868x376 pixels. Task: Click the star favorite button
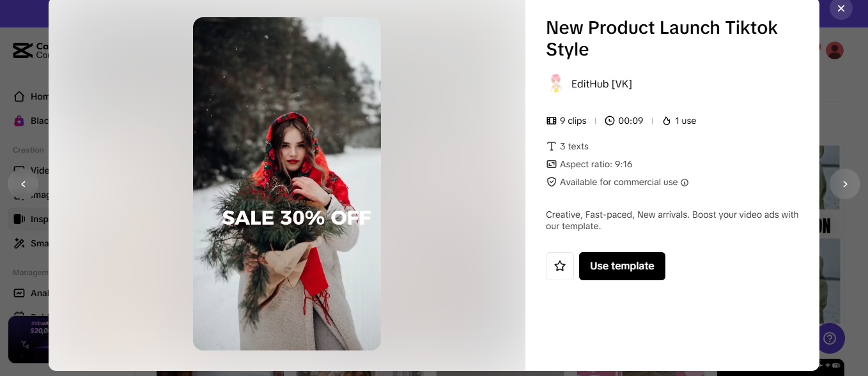(x=560, y=266)
